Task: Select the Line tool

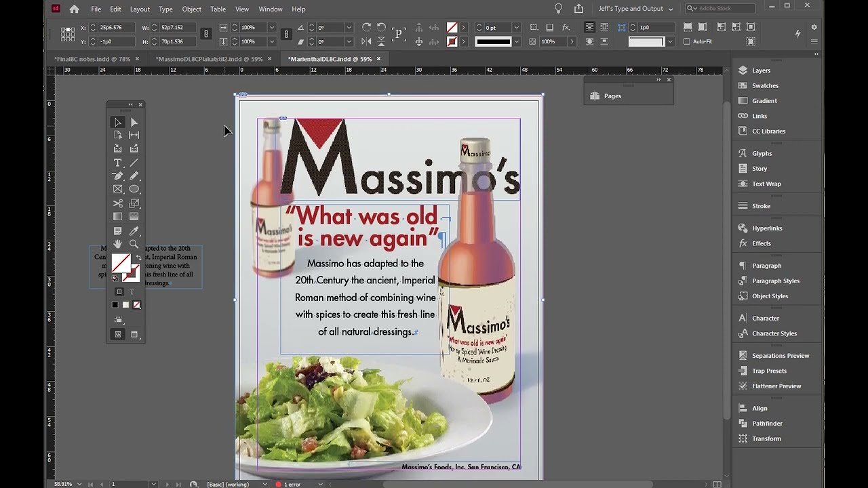Action: coord(134,163)
